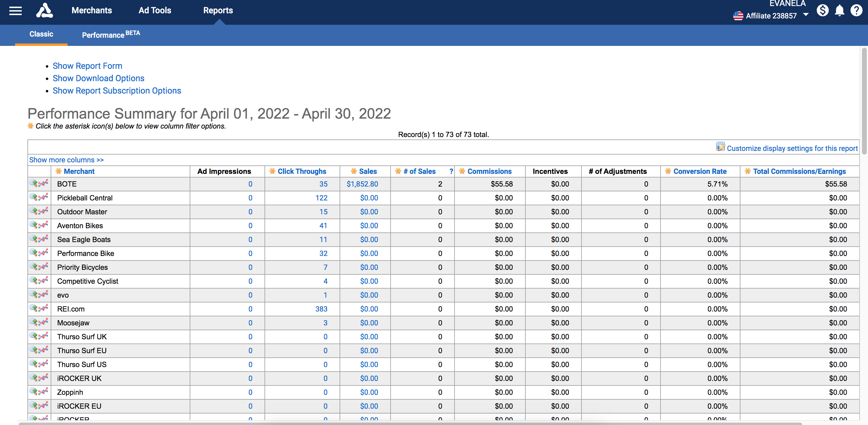868x425 pixels.
Task: Click the asterisk filter icon beside Sales
Action: [x=353, y=171]
